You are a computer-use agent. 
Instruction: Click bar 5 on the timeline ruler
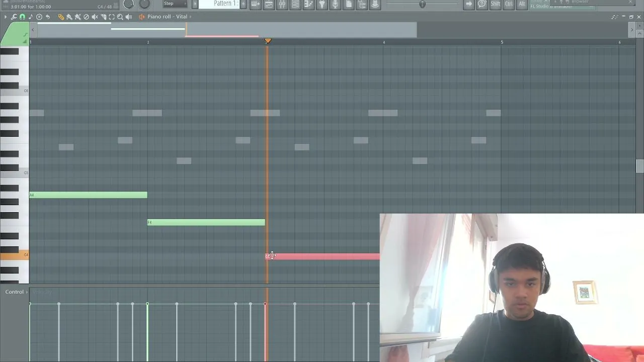[502, 42]
